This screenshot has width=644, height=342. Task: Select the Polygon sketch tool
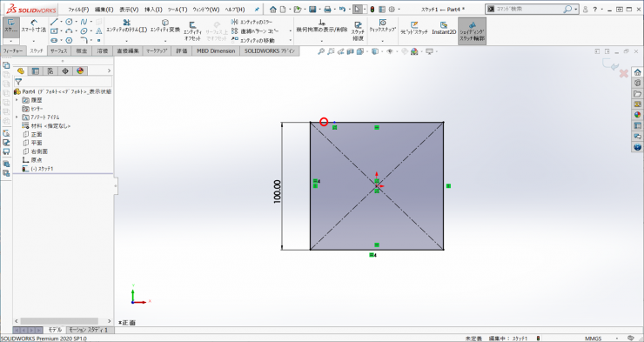pyautogui.click(x=69, y=40)
